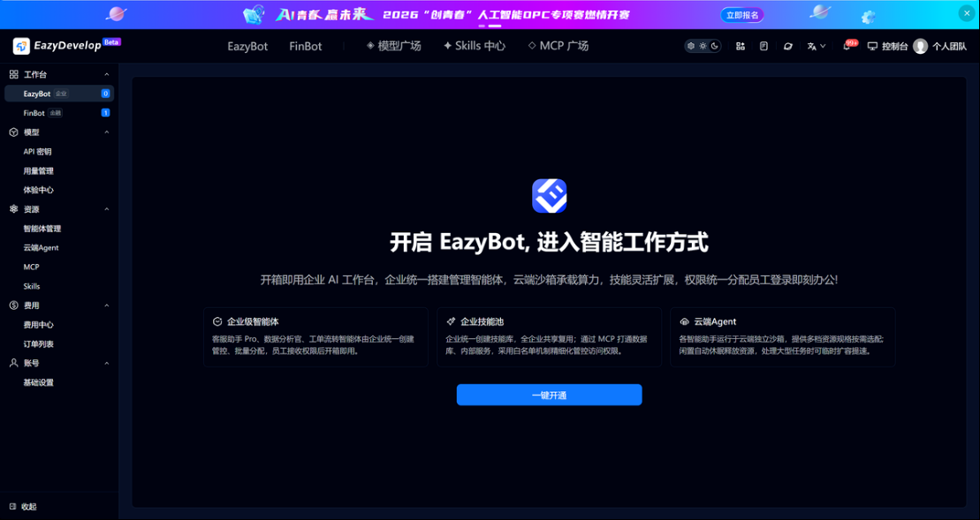980x520 pixels.
Task: Select EazyBot 企业 in the sidebar
Action: [59, 94]
